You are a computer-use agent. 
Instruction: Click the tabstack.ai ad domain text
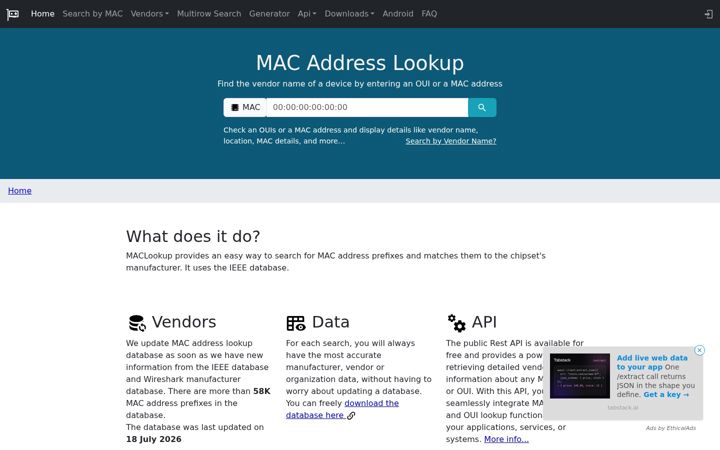point(623,408)
